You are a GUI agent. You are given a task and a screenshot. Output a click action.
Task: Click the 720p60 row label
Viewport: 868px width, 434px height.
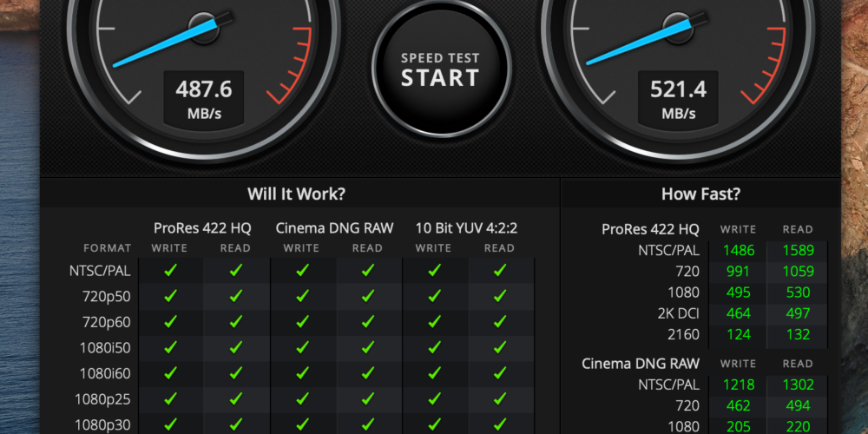pos(106,322)
